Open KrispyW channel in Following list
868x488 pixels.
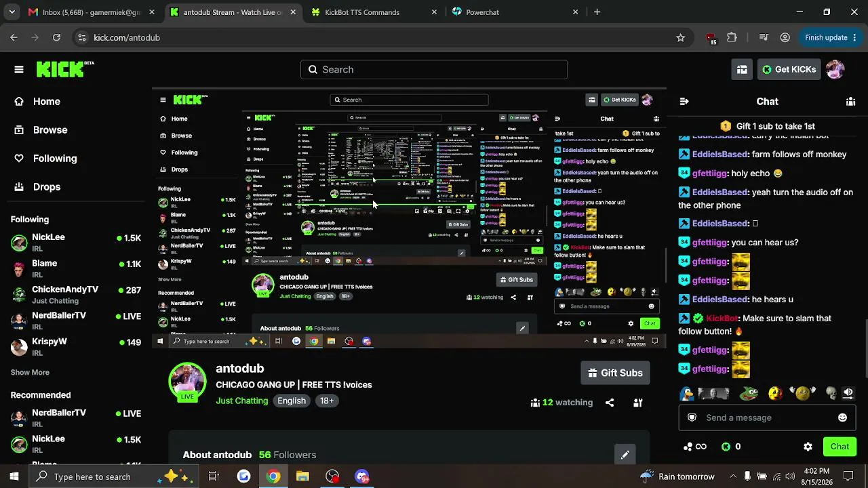(x=76, y=347)
